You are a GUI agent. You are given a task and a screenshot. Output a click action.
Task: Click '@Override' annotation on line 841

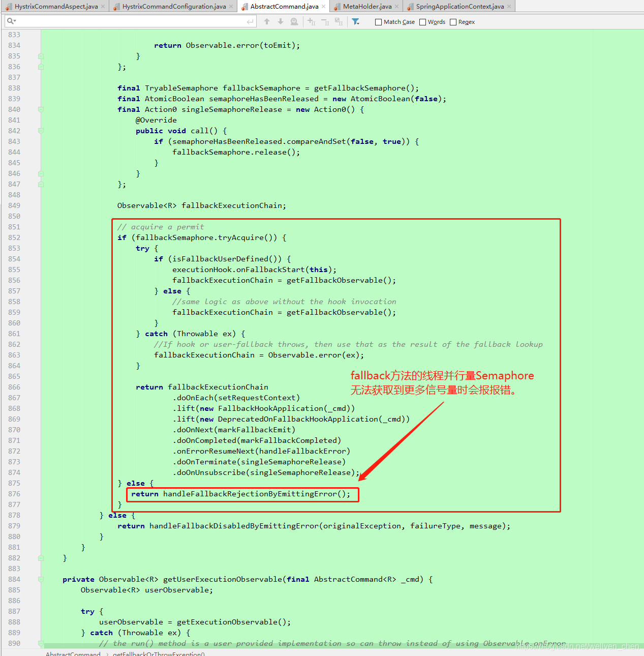coord(156,120)
